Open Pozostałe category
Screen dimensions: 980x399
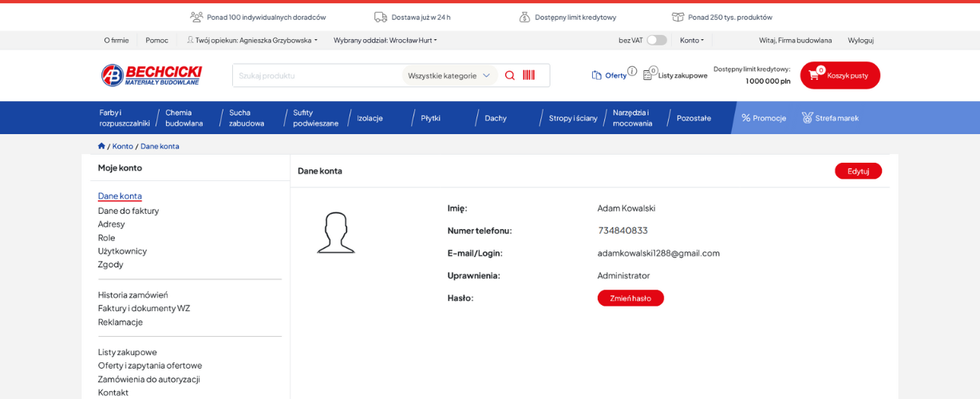694,118
